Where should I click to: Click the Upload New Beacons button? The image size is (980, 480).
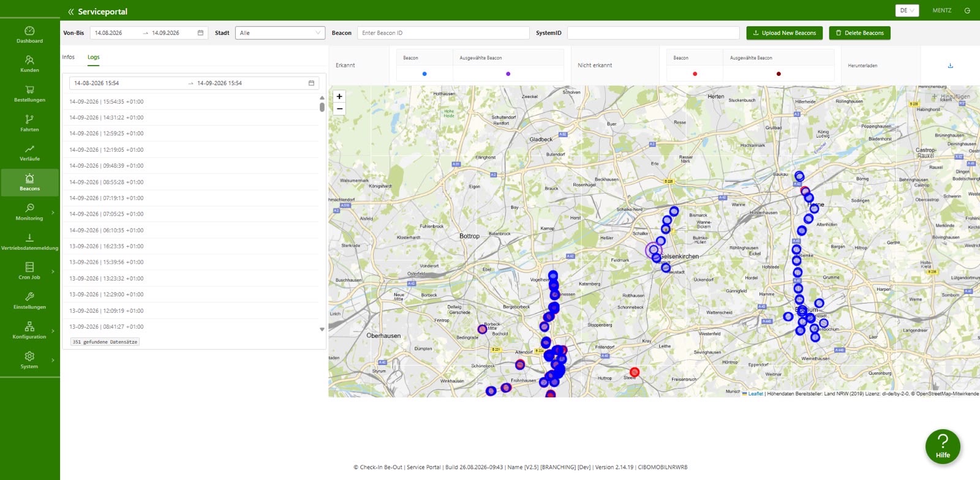coord(785,33)
